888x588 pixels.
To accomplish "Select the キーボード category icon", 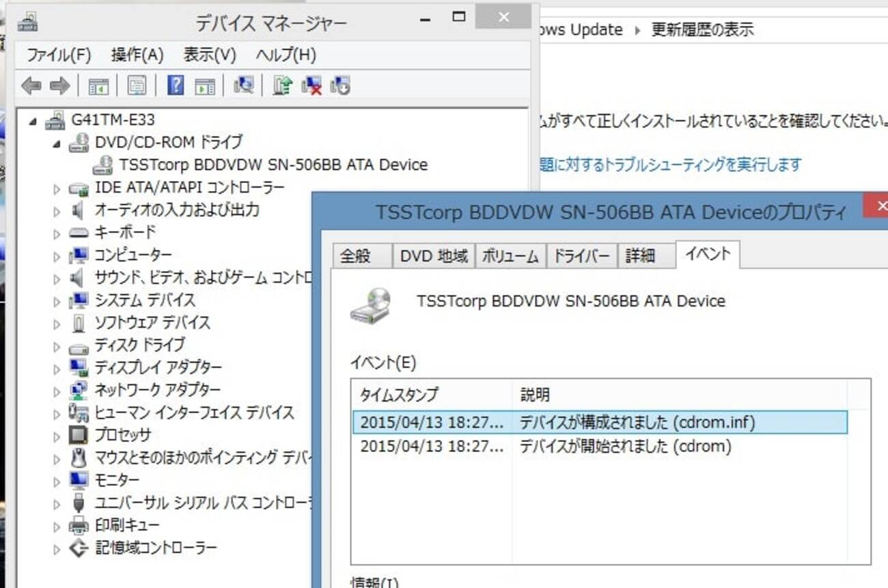I will click(x=79, y=233).
